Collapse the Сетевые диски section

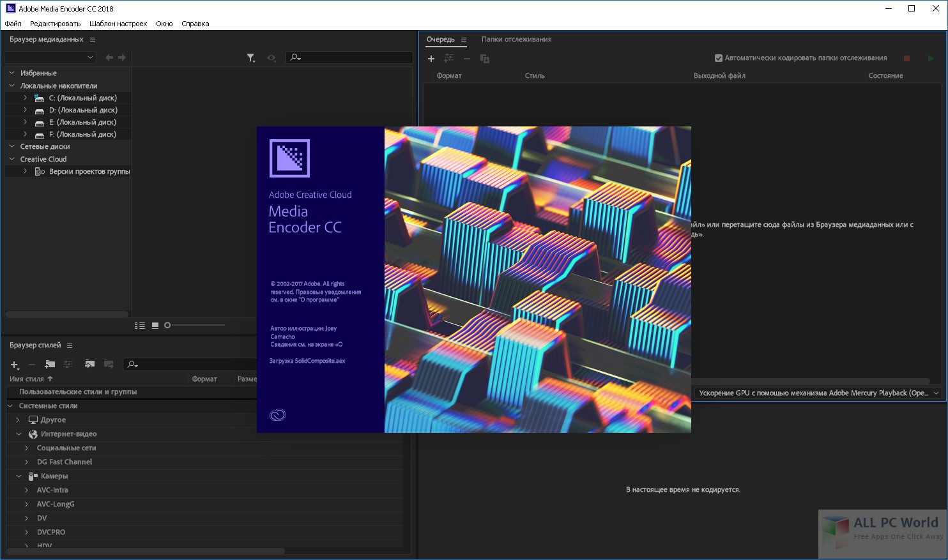pos(11,146)
